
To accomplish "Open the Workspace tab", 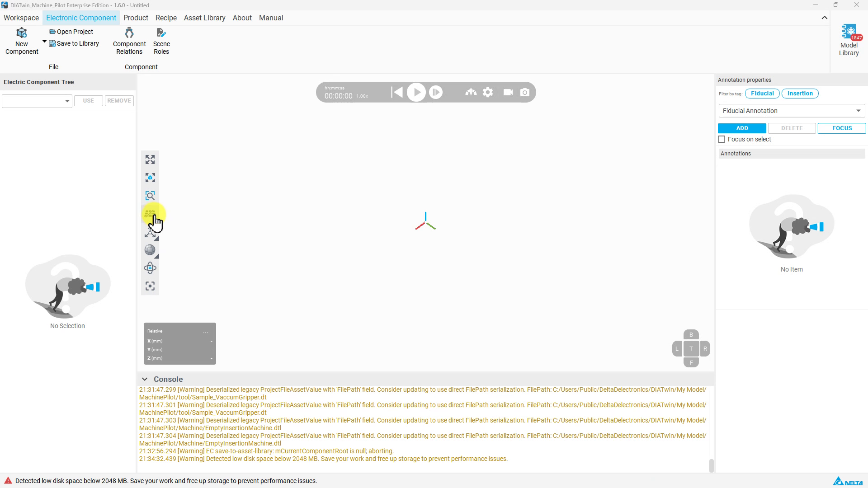I will tap(21, 18).
